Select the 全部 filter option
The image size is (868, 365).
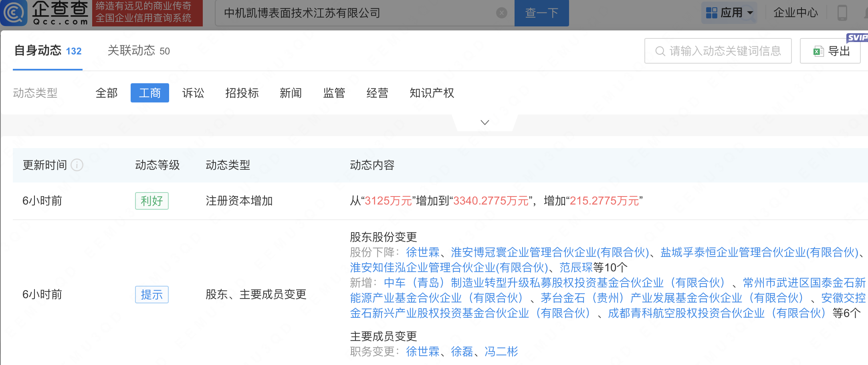point(107,93)
